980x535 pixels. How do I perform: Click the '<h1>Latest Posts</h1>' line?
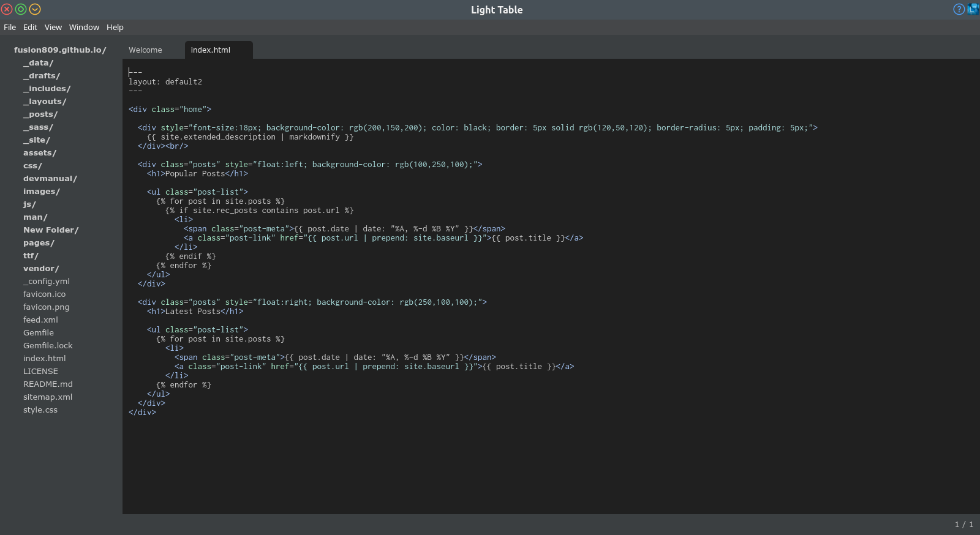pyautogui.click(x=195, y=312)
